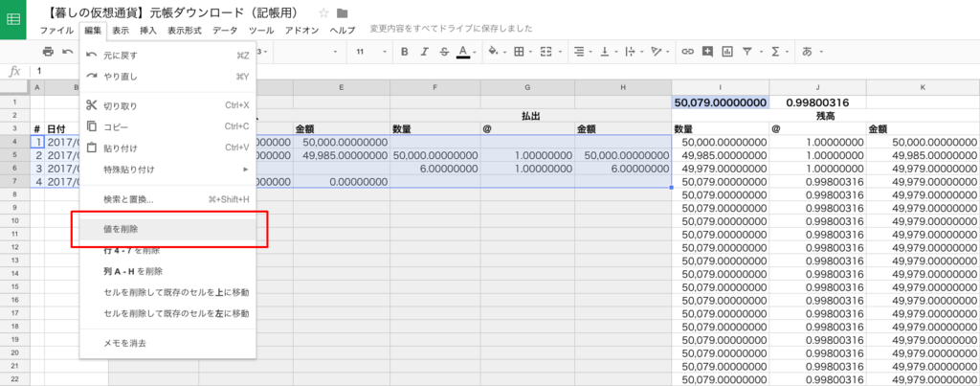Viewport: 980px width, 386px height.
Task: Choose 貼り付け in the menu
Action: [x=167, y=148]
